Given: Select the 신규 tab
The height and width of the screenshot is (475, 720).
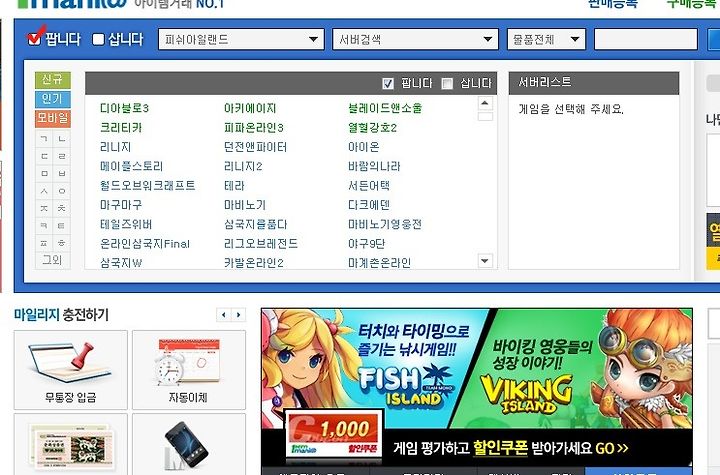Looking at the screenshot, I should pyautogui.click(x=53, y=80).
